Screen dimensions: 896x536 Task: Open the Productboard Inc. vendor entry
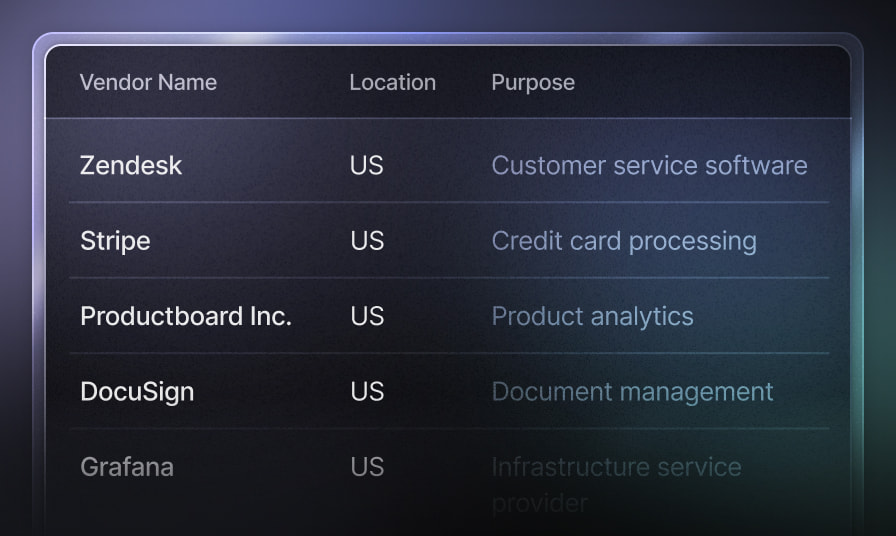pyautogui.click(x=186, y=316)
